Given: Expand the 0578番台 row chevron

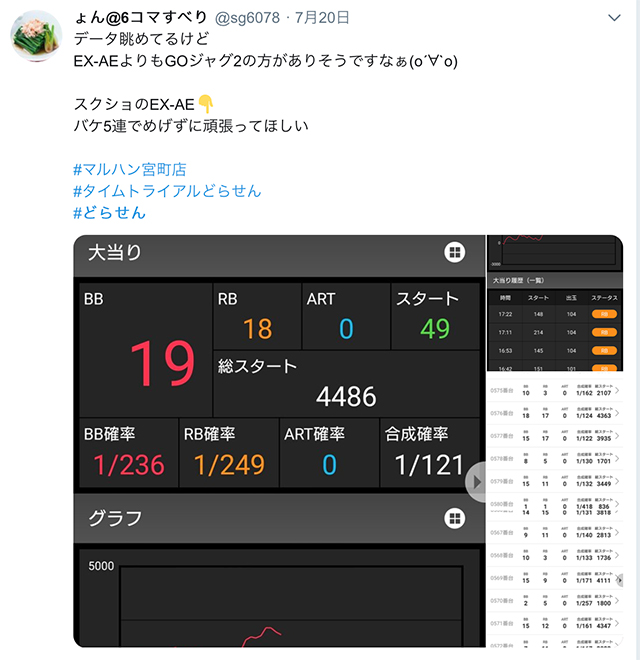Looking at the screenshot, I should 617,458.
